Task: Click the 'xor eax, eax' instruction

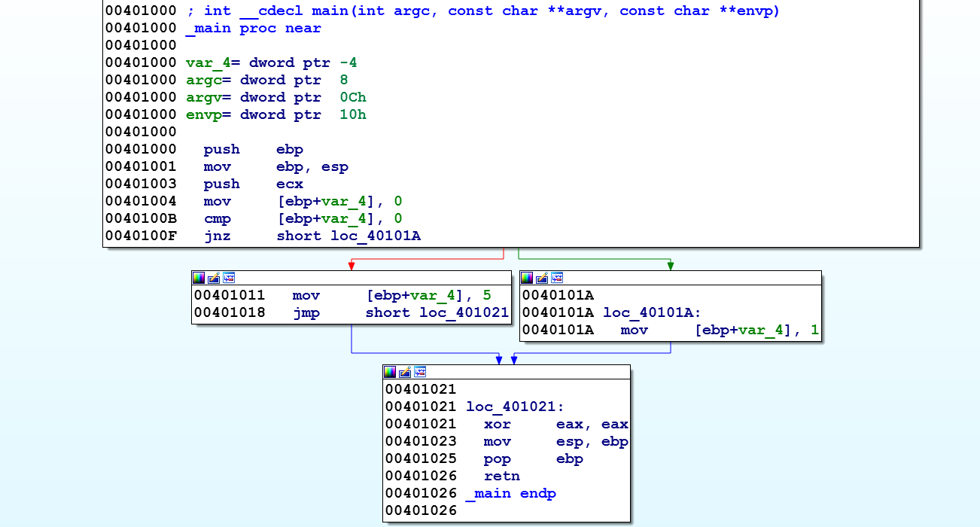Action: click(556, 425)
